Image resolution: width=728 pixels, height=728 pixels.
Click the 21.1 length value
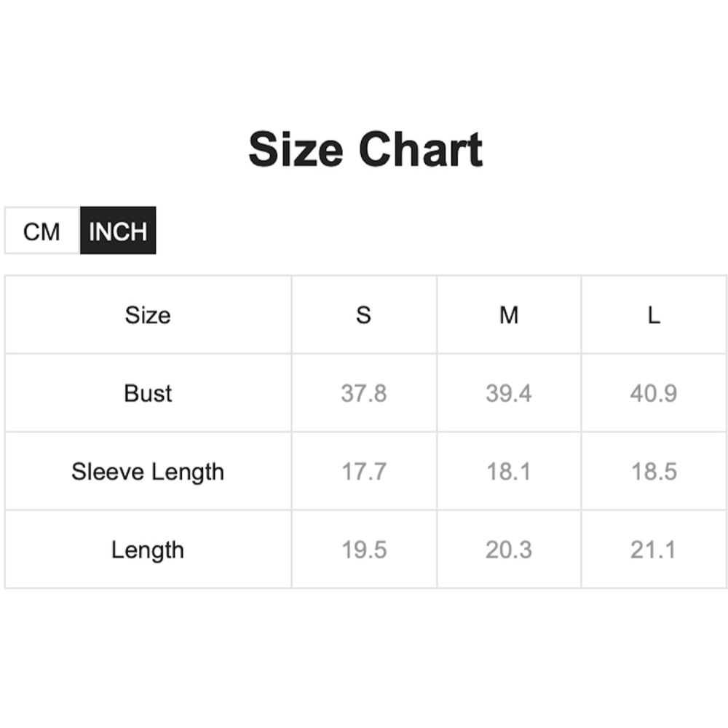click(x=654, y=550)
